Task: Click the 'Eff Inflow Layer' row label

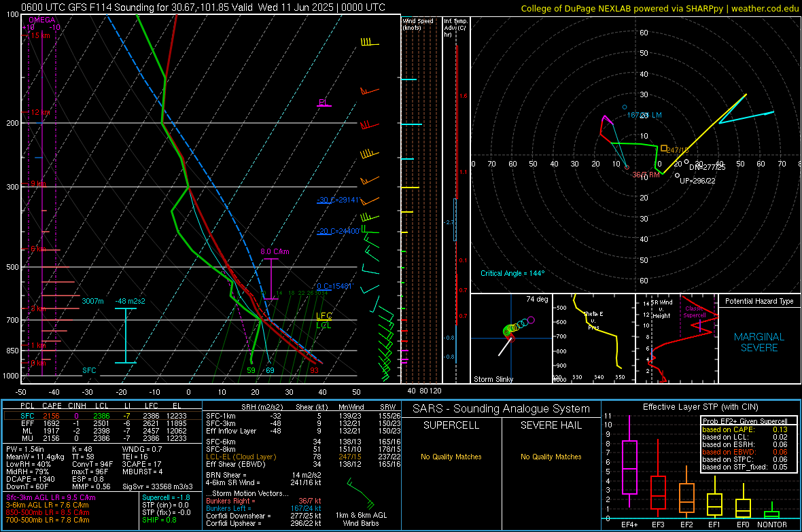Action: [230, 431]
